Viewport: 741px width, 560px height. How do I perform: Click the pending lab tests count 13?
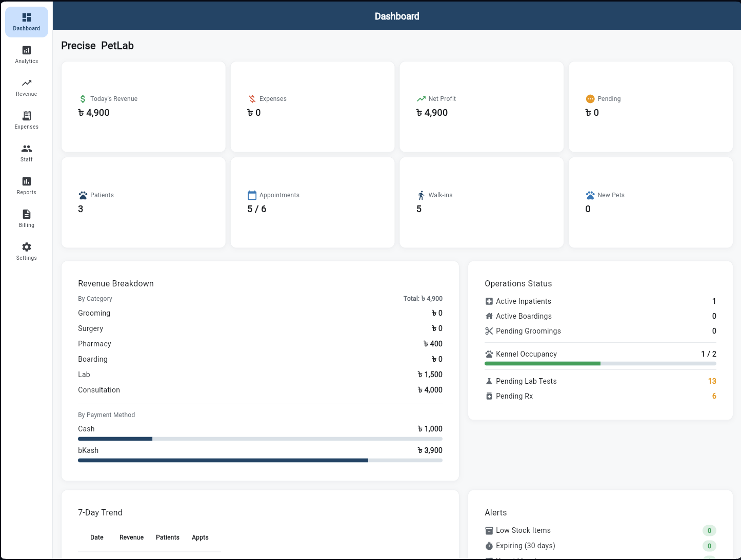(712, 381)
